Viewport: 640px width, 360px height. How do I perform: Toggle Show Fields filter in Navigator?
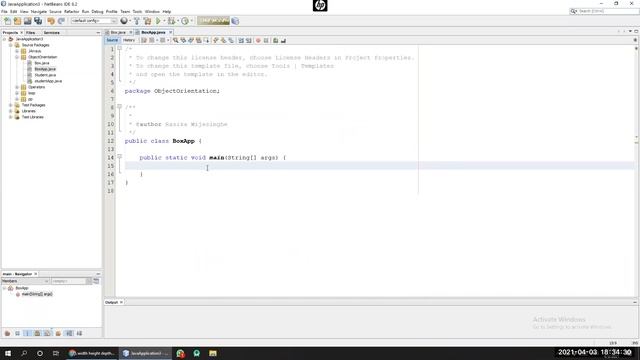coord(18,333)
